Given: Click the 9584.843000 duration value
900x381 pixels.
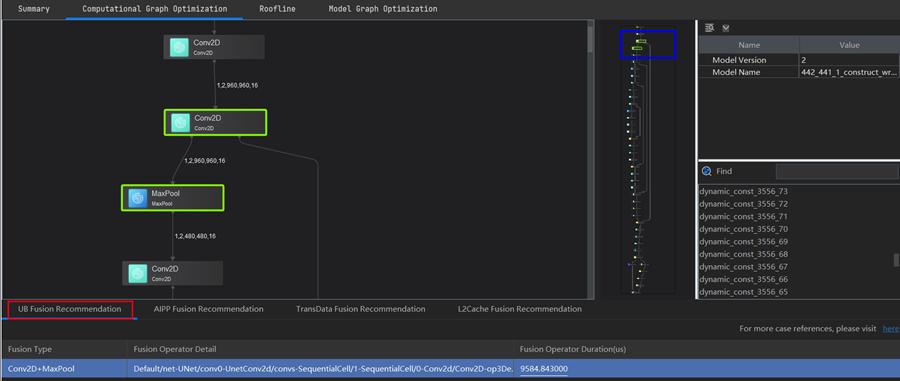Looking at the screenshot, I should click(x=544, y=368).
